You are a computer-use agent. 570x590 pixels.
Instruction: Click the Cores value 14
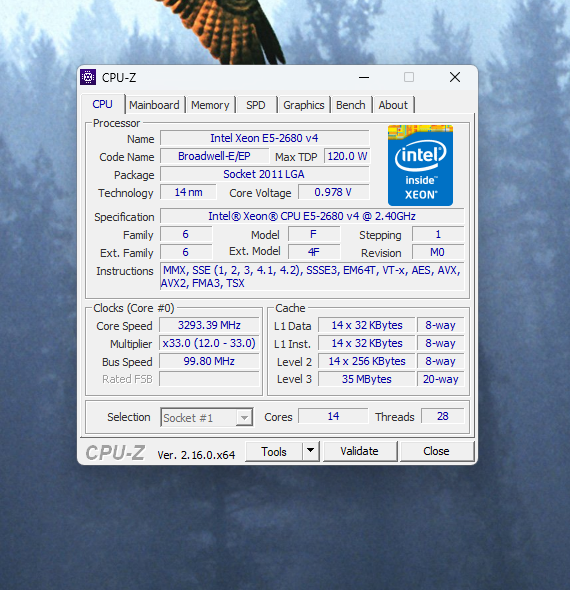333,416
